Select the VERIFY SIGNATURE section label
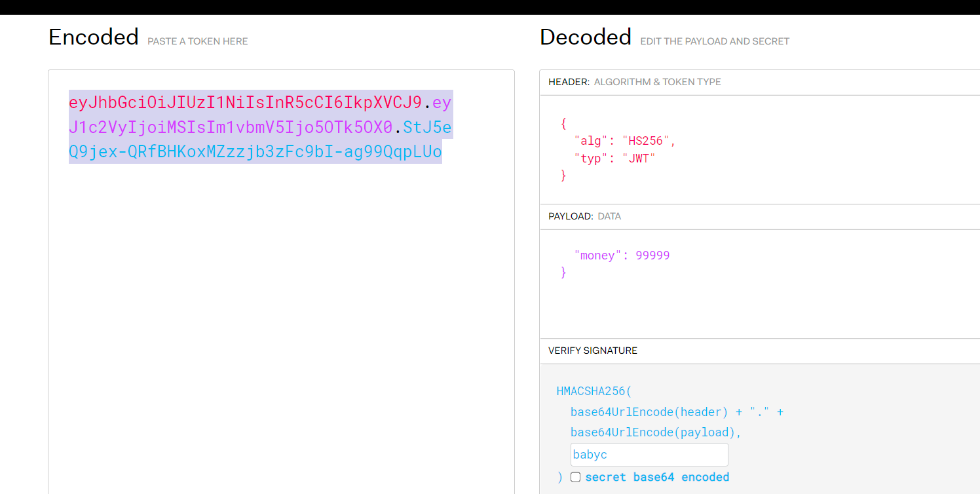 (592, 351)
